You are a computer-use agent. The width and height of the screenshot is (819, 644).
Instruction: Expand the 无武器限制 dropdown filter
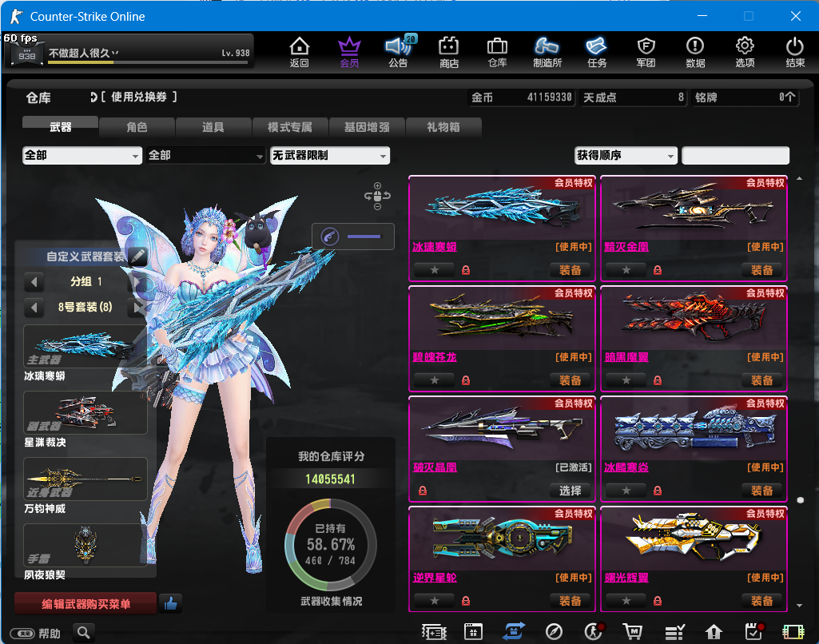click(x=329, y=156)
